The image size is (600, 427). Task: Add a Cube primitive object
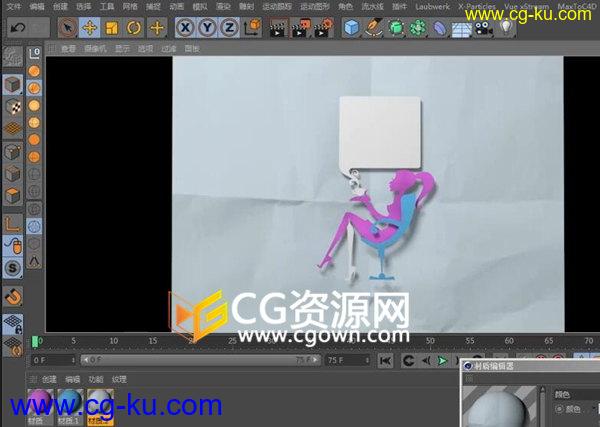point(352,28)
